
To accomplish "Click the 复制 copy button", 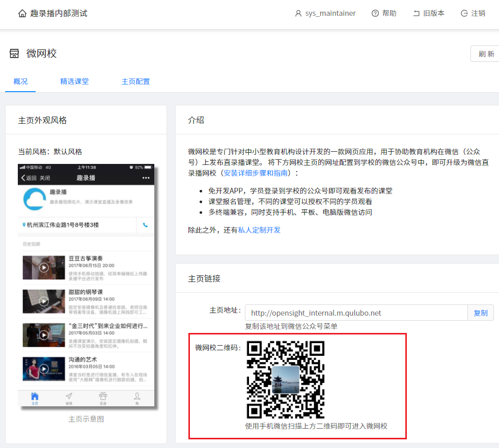I will point(481,313).
